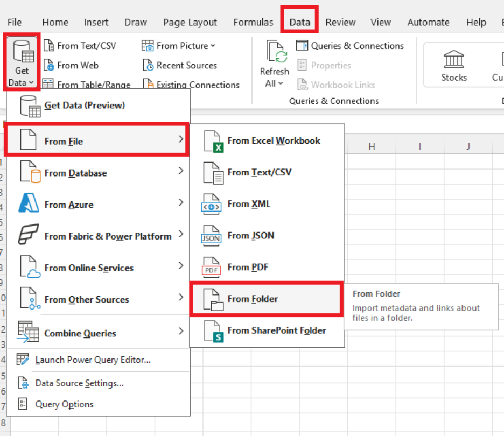This screenshot has width=504, height=436.
Task: Click the From Table/Range ribbon icon
Action: 48,84
